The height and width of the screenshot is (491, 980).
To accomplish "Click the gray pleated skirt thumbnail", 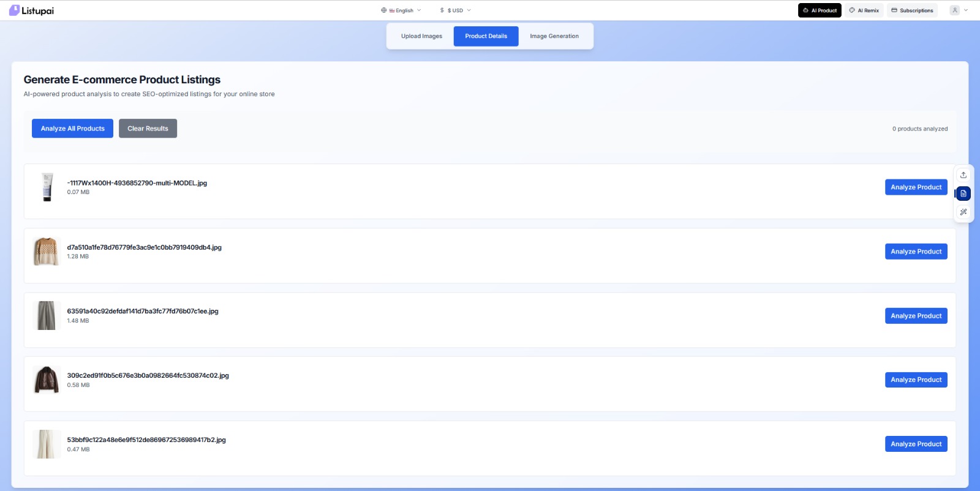I will click(47, 316).
